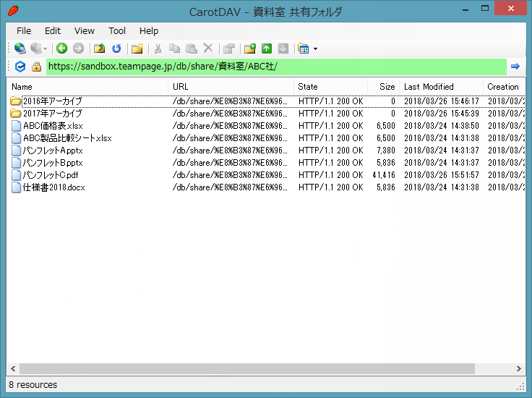Click the connect globe icon in toolbar
Image resolution: width=532 pixels, height=398 pixels.
tap(20, 48)
